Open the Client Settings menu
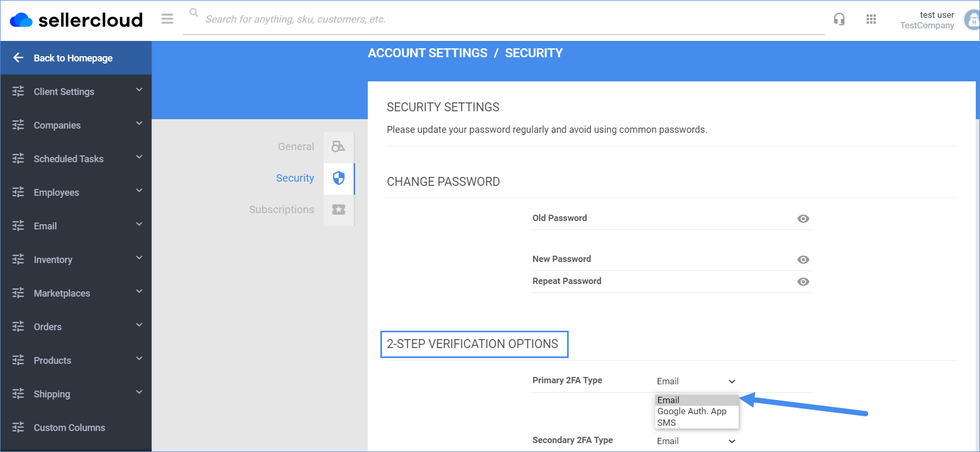 (76, 91)
